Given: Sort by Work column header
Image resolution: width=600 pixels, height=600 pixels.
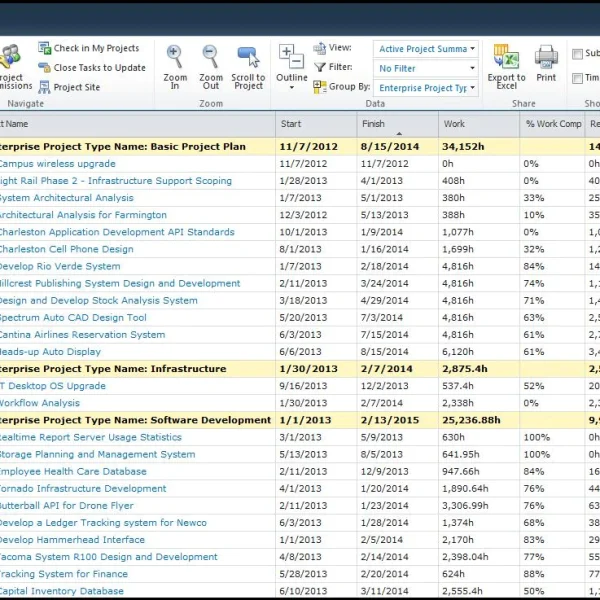Looking at the screenshot, I should (x=479, y=124).
